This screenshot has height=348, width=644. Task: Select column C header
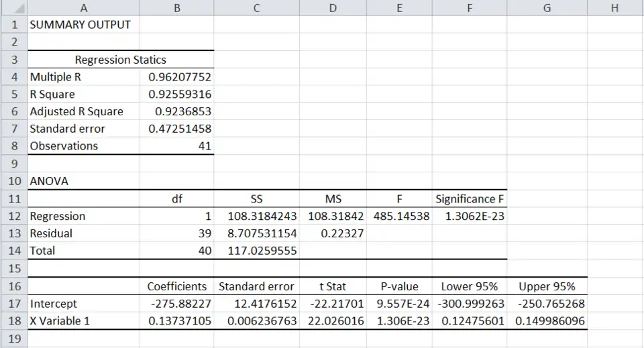256,8
